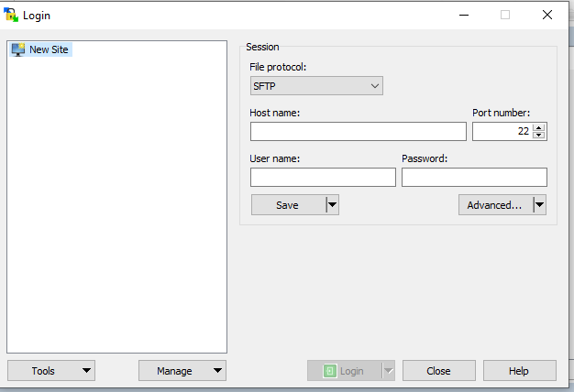The image size is (574, 392).
Task: Open the Tools dropdown menu
Action: coord(51,370)
